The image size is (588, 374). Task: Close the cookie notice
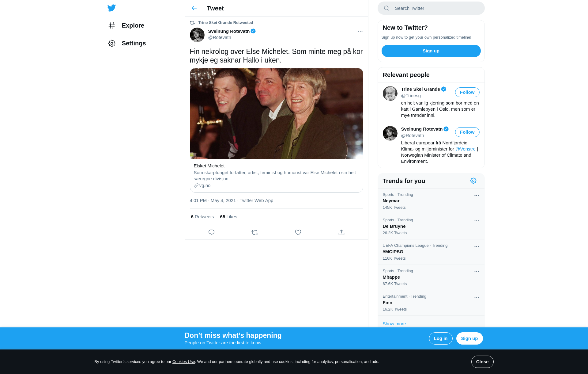(x=482, y=362)
